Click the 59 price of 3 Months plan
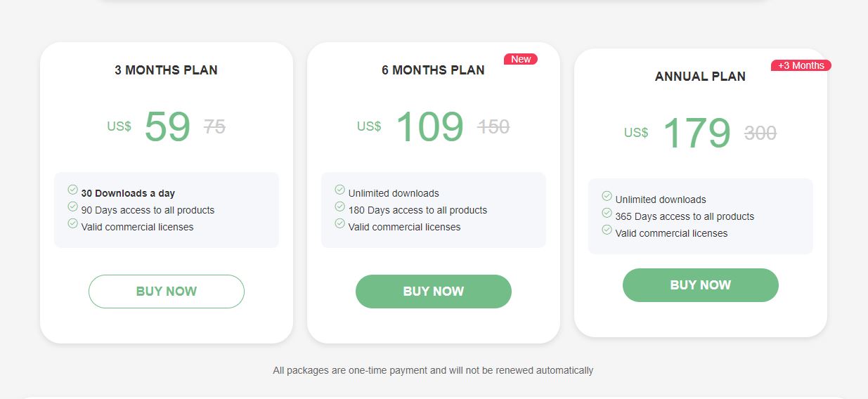This screenshot has width=868, height=399. pos(168,127)
